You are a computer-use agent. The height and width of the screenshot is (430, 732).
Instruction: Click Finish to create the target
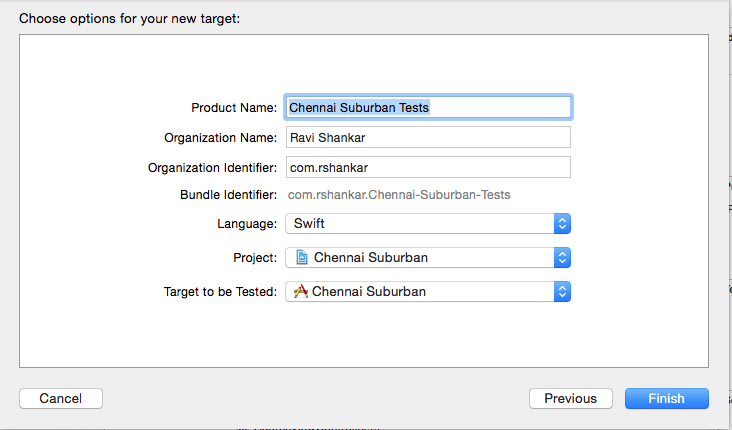coord(667,398)
